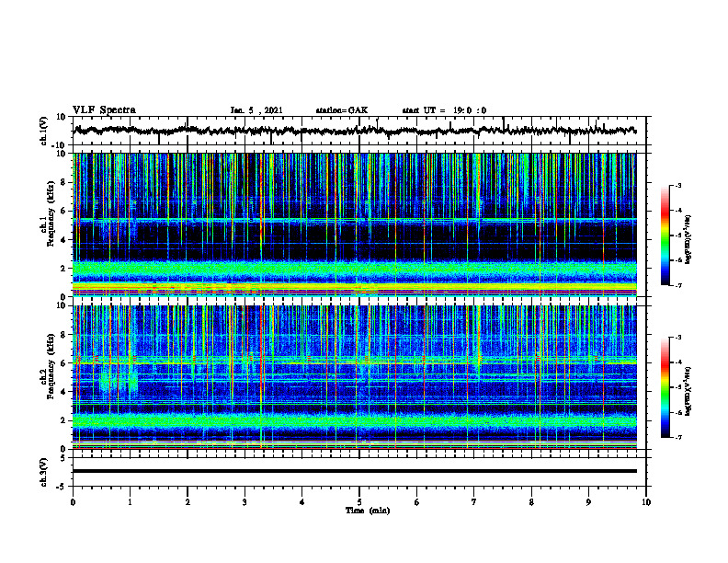
Task: Click the "2" kHz tick on ch.1 spectrogram
Action: coord(63,268)
